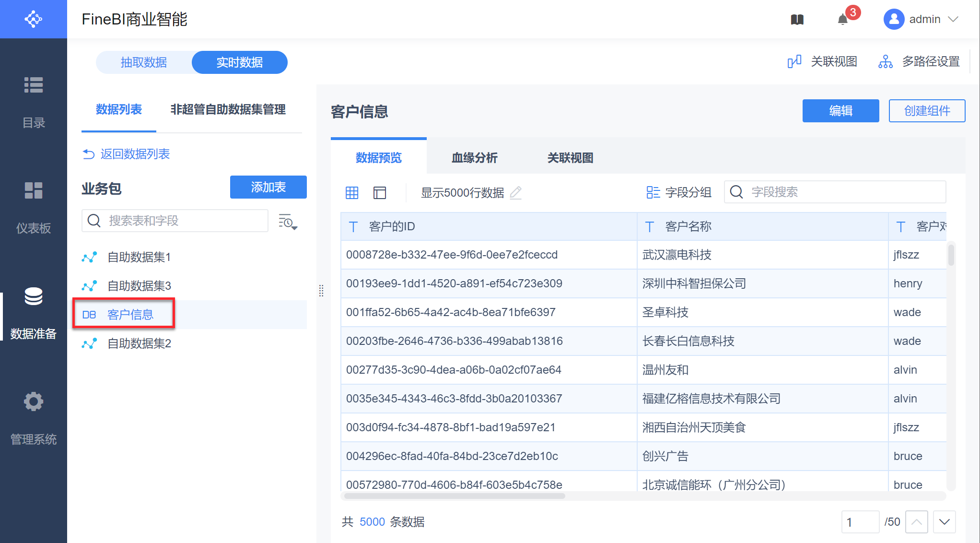The width and height of the screenshot is (980, 543).
Task: Open 管理系统 gear icon in sidebar
Action: [34, 401]
